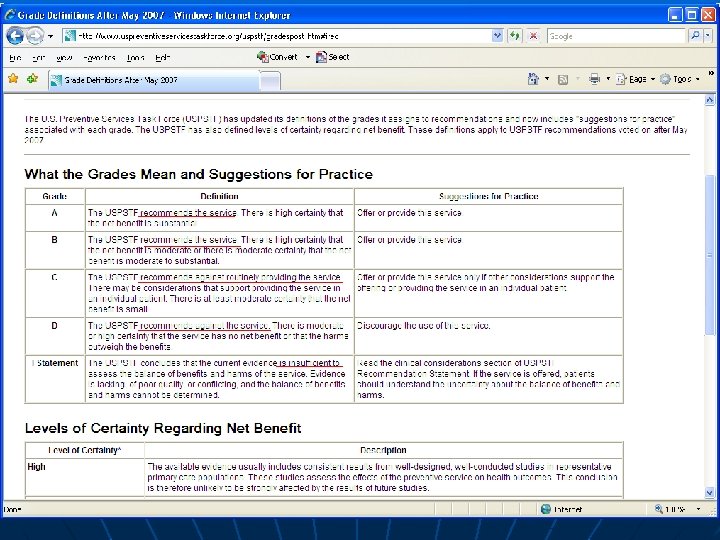Screen dimensions: 720x540
Task: Expand the address bar history dropdown
Action: pos(497,36)
